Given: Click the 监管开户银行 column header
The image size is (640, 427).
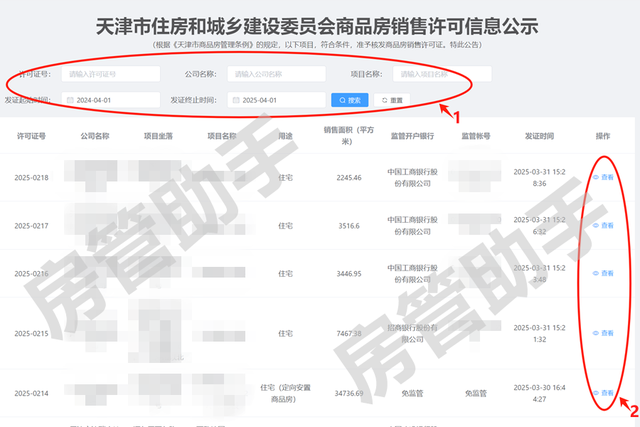Looking at the screenshot, I should coord(412,136).
